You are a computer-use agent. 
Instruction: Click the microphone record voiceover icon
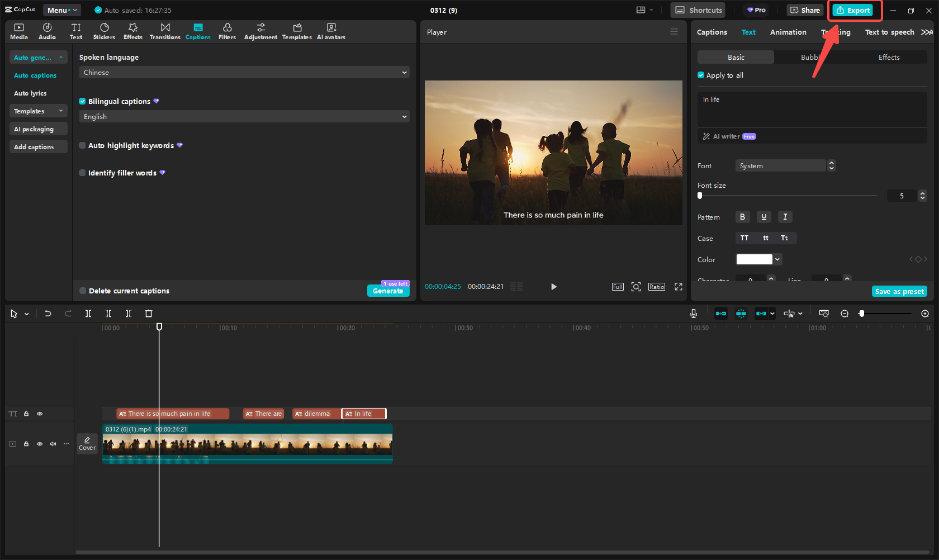pyautogui.click(x=694, y=314)
